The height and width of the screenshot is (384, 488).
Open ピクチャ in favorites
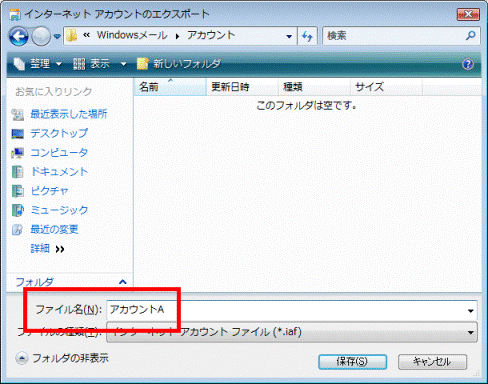(x=49, y=191)
